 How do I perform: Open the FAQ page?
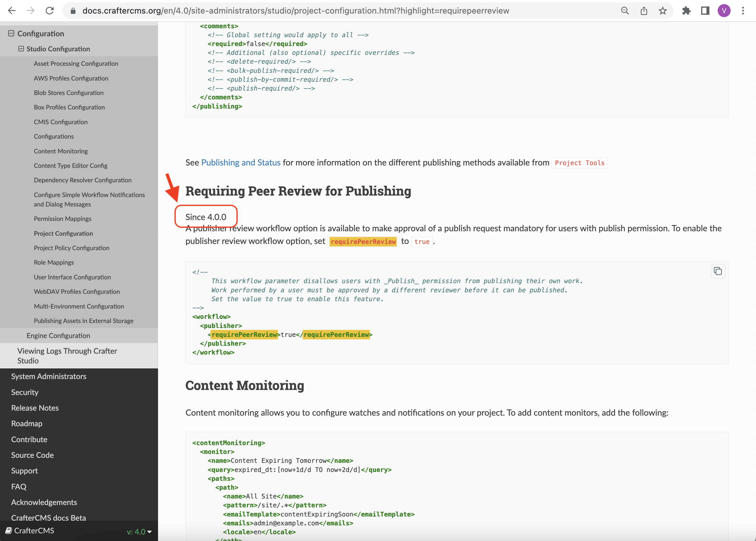coord(19,487)
